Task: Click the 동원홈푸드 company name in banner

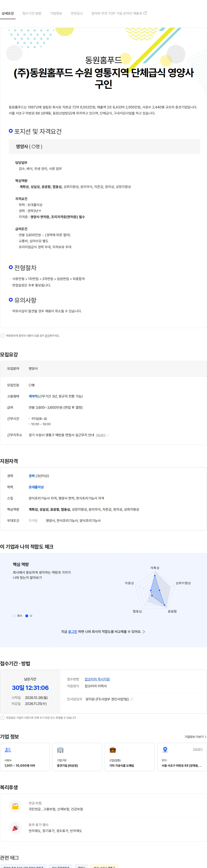Action: (103, 60)
